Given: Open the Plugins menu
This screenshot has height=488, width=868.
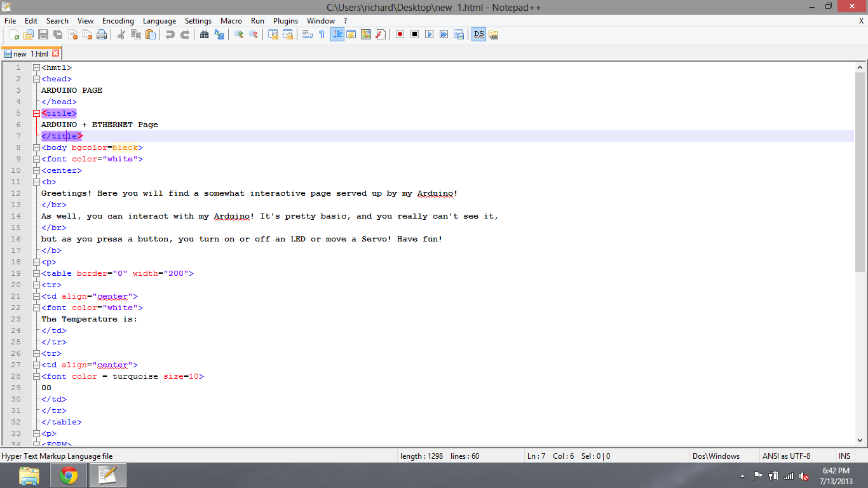Looking at the screenshot, I should click(285, 20).
